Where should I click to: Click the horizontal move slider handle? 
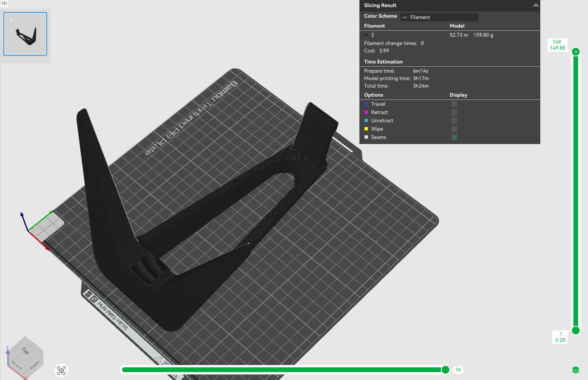click(445, 370)
